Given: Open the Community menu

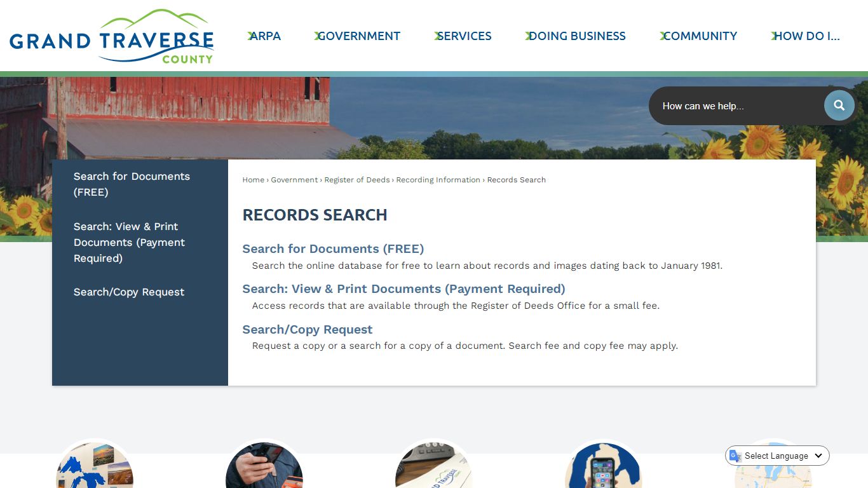Looking at the screenshot, I should tap(698, 36).
